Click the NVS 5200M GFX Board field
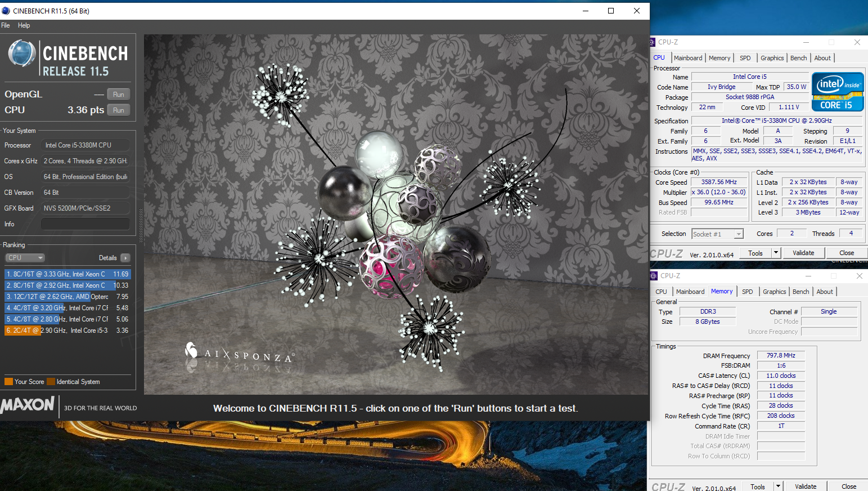 point(86,208)
